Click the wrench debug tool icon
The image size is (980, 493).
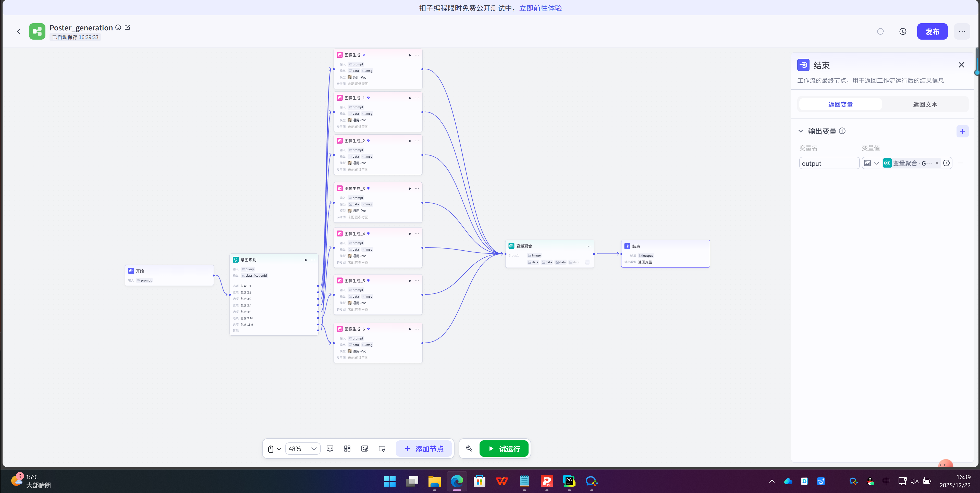pyautogui.click(x=469, y=449)
